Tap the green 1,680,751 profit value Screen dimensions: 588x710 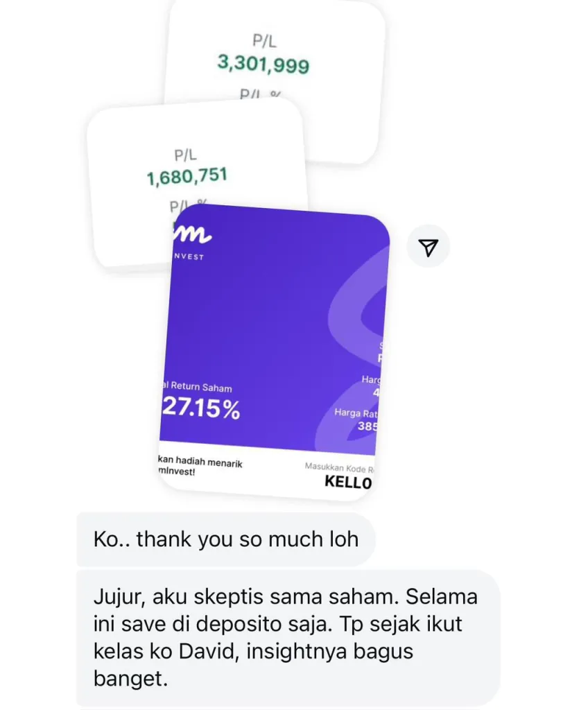click(187, 176)
